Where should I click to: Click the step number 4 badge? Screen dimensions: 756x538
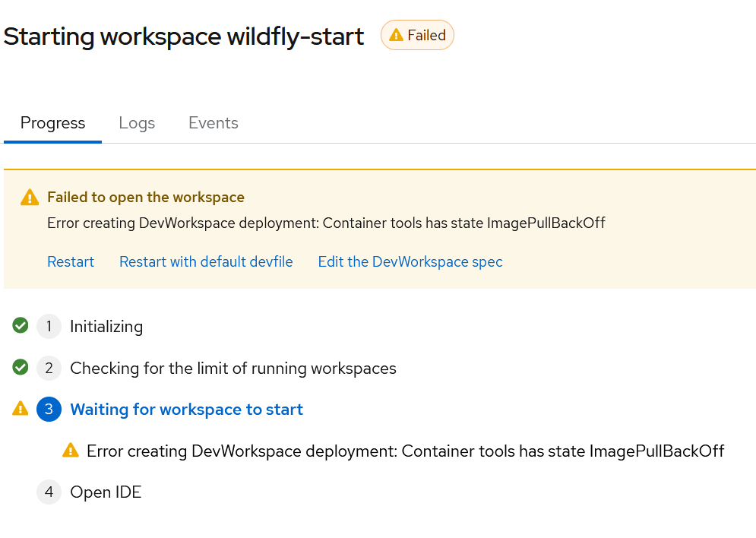coord(49,492)
